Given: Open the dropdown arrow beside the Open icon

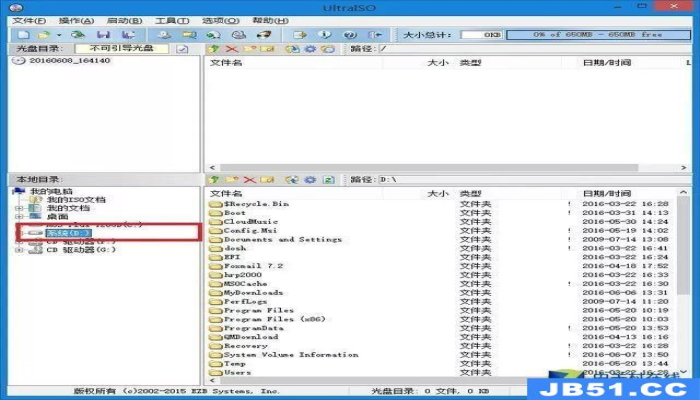Looking at the screenshot, I should pos(58,35).
